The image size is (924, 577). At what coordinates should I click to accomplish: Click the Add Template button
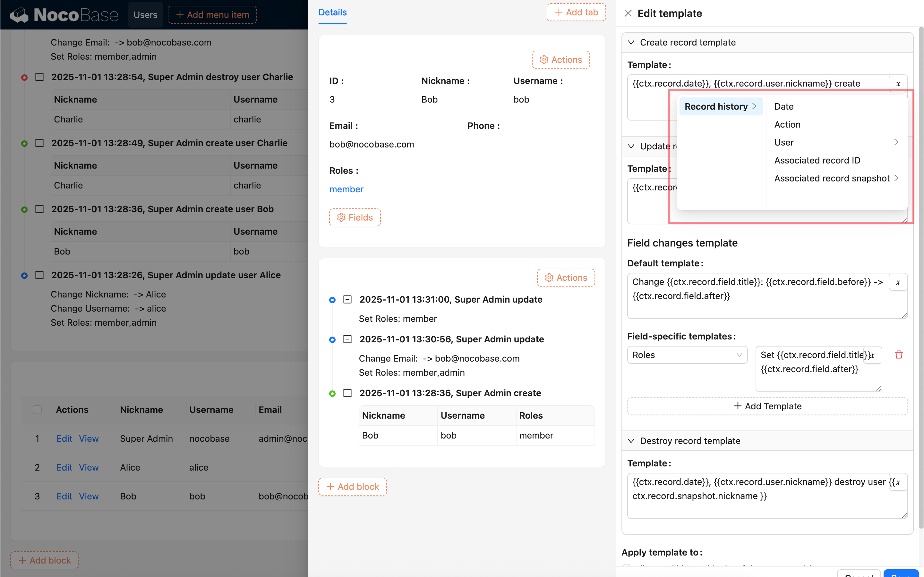pos(767,406)
